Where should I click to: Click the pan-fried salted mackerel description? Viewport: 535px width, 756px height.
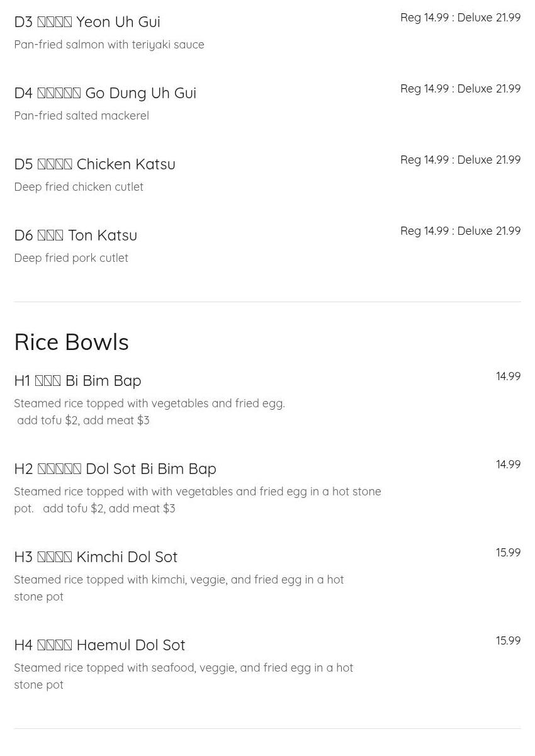tap(81, 116)
